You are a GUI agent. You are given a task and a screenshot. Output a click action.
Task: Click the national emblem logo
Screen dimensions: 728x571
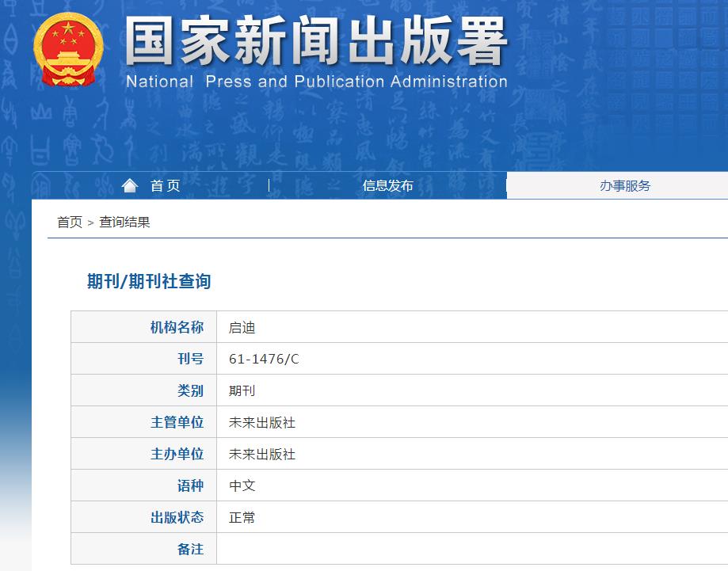(x=69, y=48)
